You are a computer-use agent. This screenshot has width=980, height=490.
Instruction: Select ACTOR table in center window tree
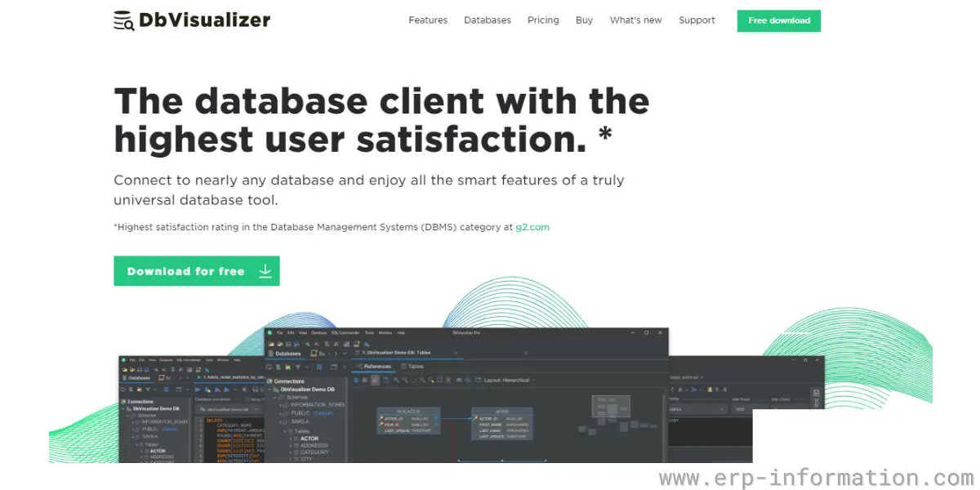coord(309,439)
